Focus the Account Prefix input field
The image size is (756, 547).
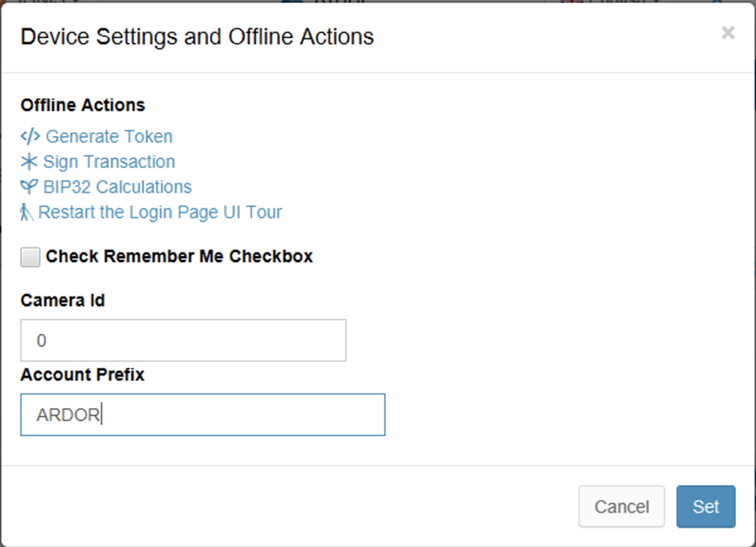click(x=202, y=414)
